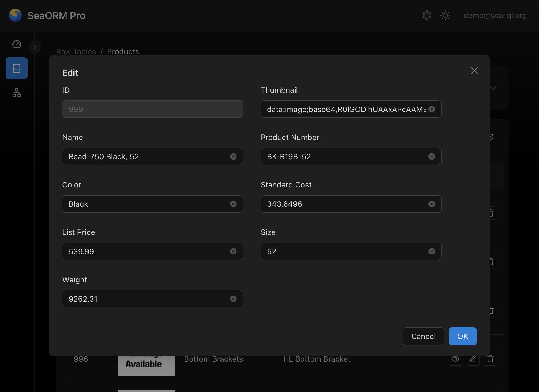Clear the Size field value
The image size is (539, 392).
coord(432,251)
